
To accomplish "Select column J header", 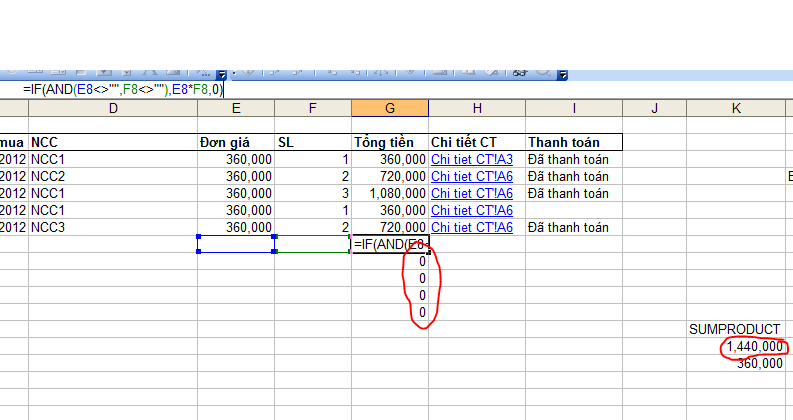I will 654,108.
